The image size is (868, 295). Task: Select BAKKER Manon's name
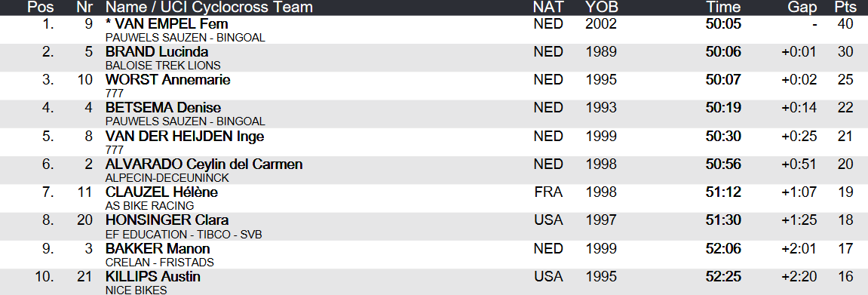point(157,248)
